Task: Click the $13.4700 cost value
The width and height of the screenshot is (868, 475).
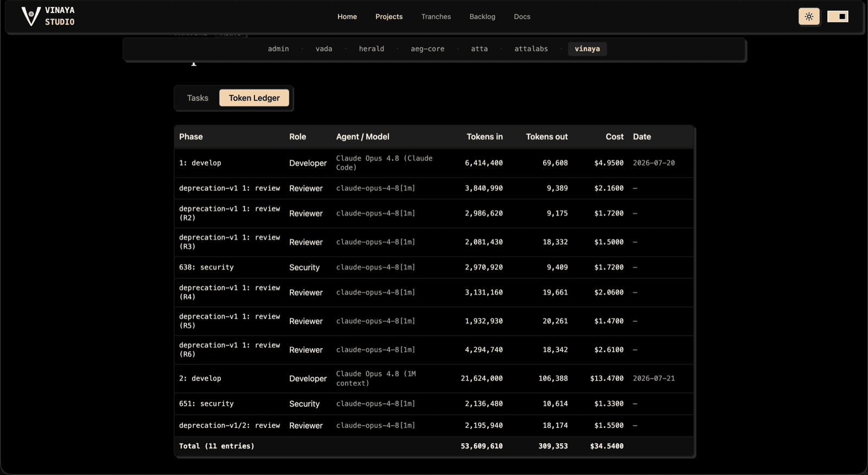Action: pos(607,378)
